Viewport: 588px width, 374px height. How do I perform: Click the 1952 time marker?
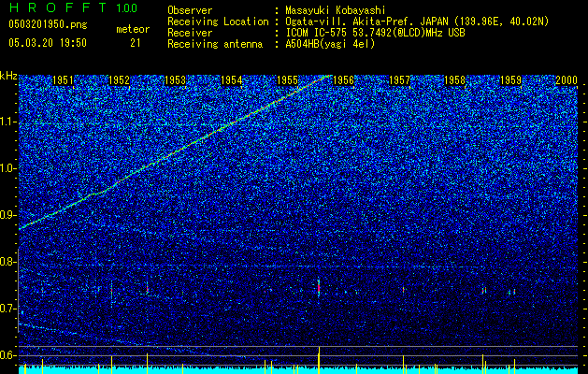120,80
